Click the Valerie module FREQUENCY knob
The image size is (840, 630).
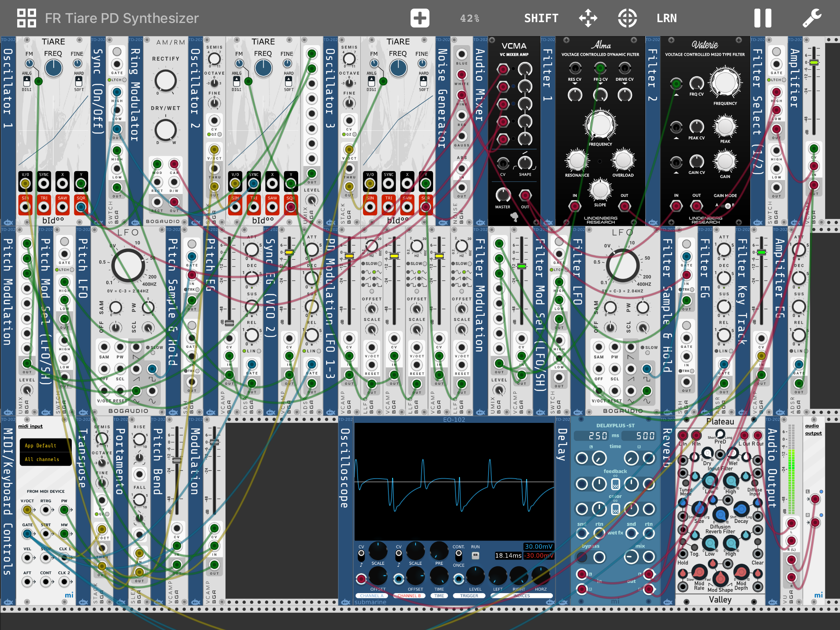[x=725, y=83]
